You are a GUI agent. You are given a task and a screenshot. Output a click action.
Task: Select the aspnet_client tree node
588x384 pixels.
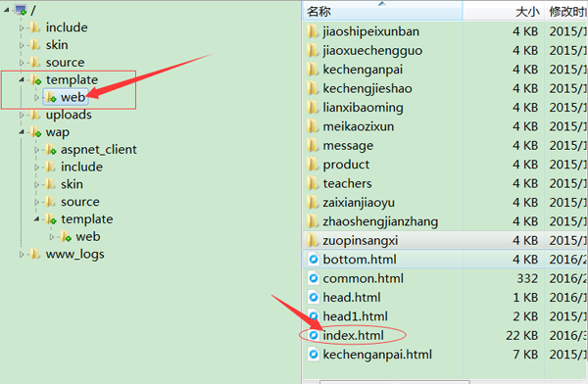point(99,150)
